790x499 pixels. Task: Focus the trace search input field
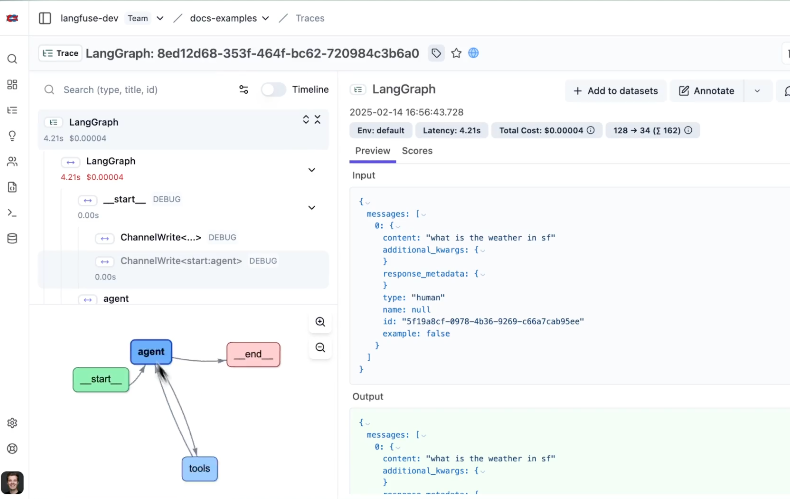pos(140,90)
